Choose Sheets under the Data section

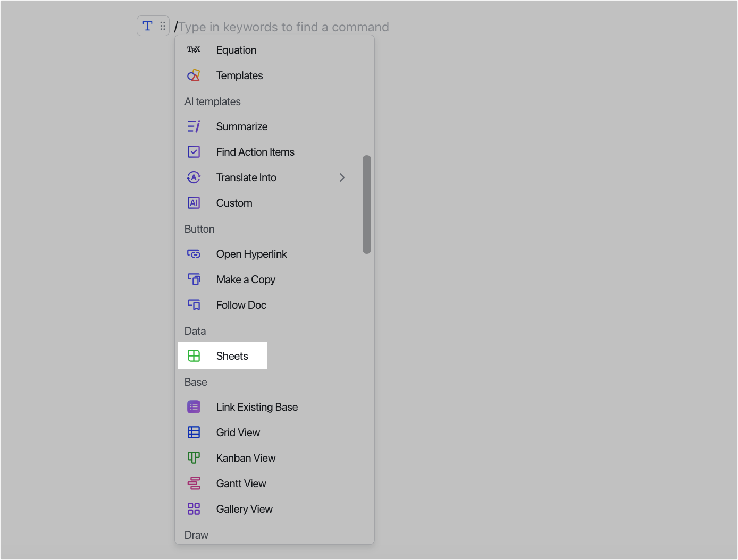(232, 355)
